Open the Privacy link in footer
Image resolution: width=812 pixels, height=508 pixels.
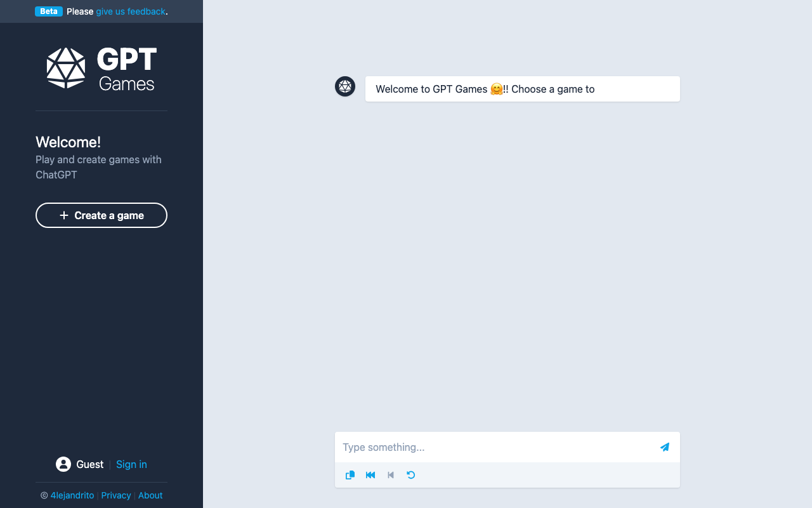(x=116, y=495)
